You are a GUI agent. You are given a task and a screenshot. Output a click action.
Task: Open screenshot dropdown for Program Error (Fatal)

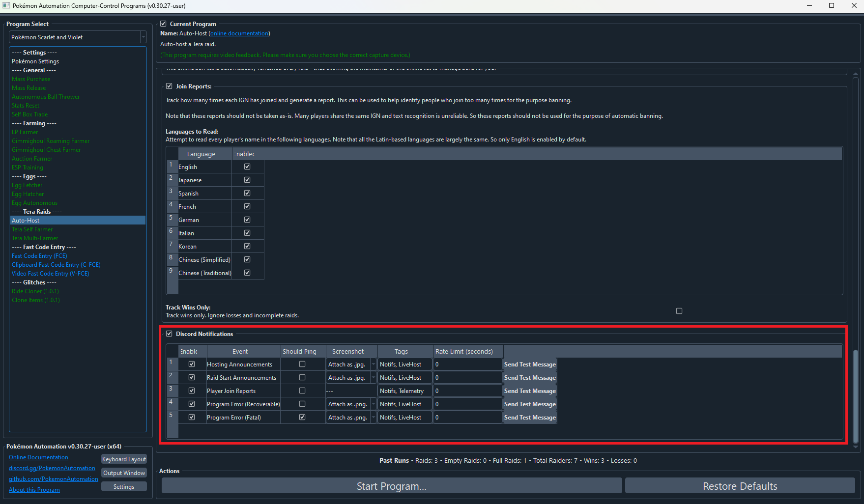373,418
